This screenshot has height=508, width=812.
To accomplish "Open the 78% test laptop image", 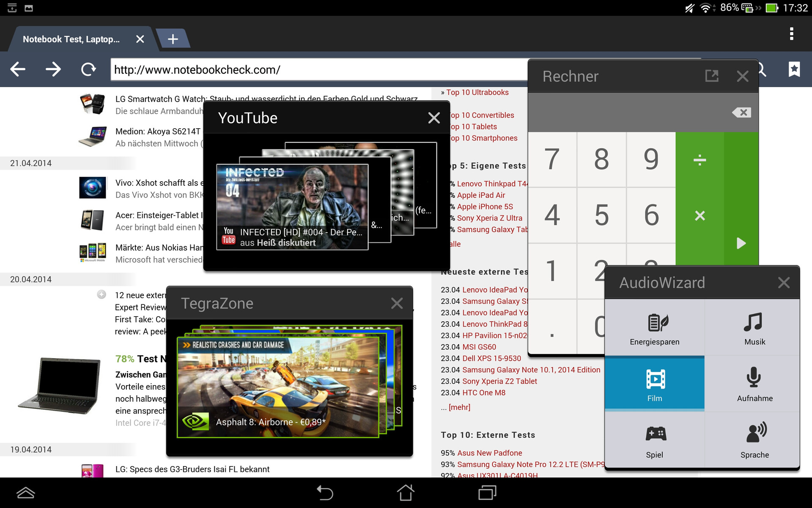I will (59, 386).
